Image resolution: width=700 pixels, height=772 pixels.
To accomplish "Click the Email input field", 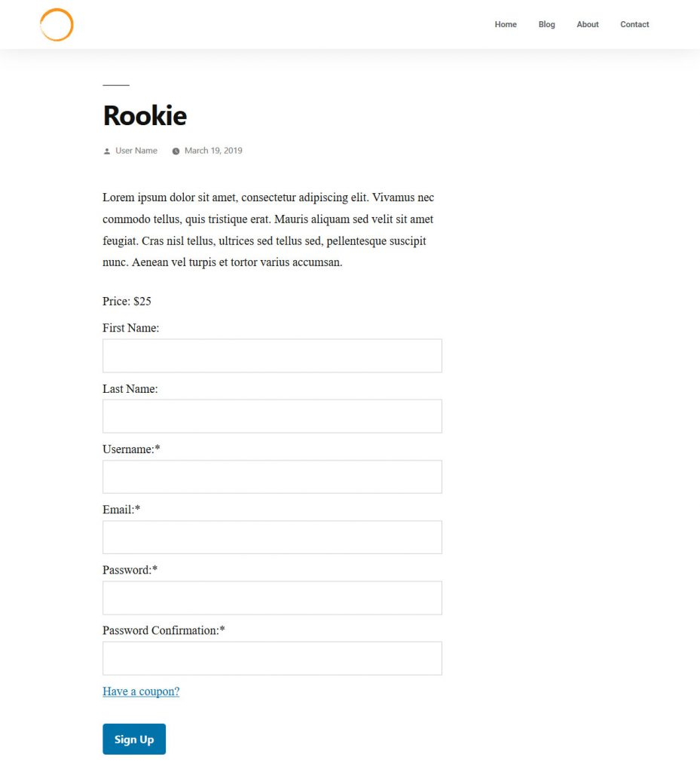I will [272, 537].
